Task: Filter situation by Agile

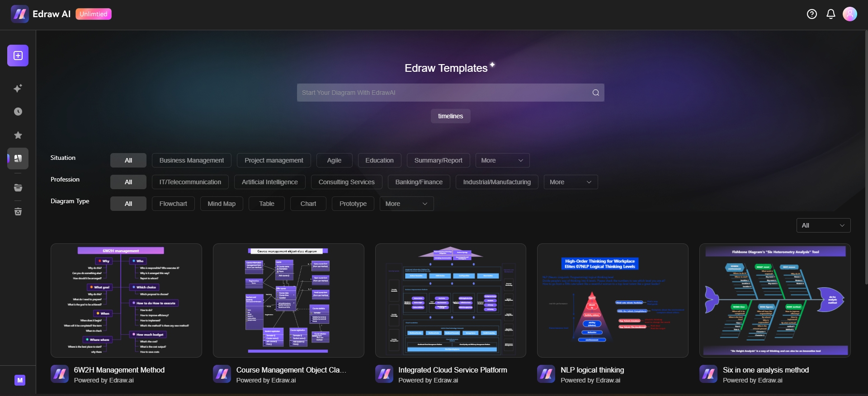Action: pos(334,160)
